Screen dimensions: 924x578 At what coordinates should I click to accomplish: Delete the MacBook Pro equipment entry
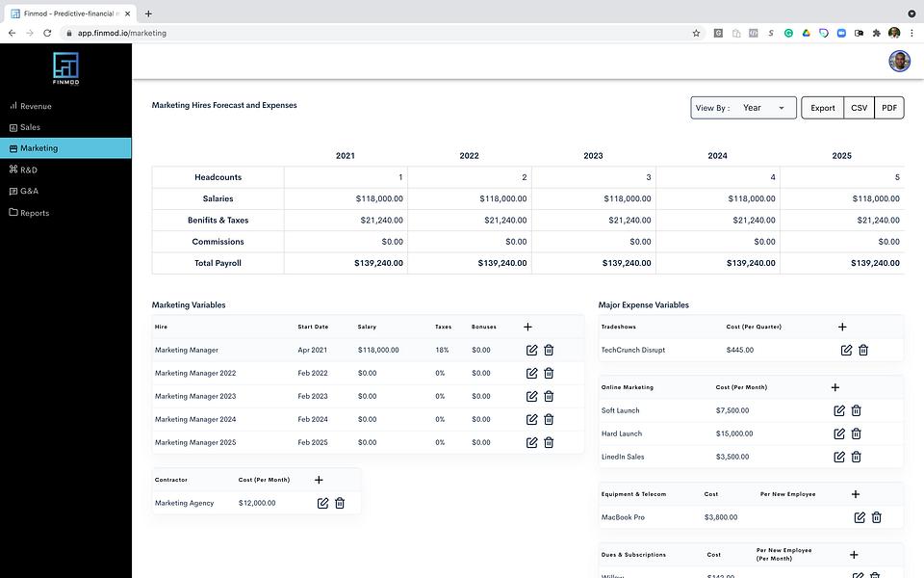point(876,517)
